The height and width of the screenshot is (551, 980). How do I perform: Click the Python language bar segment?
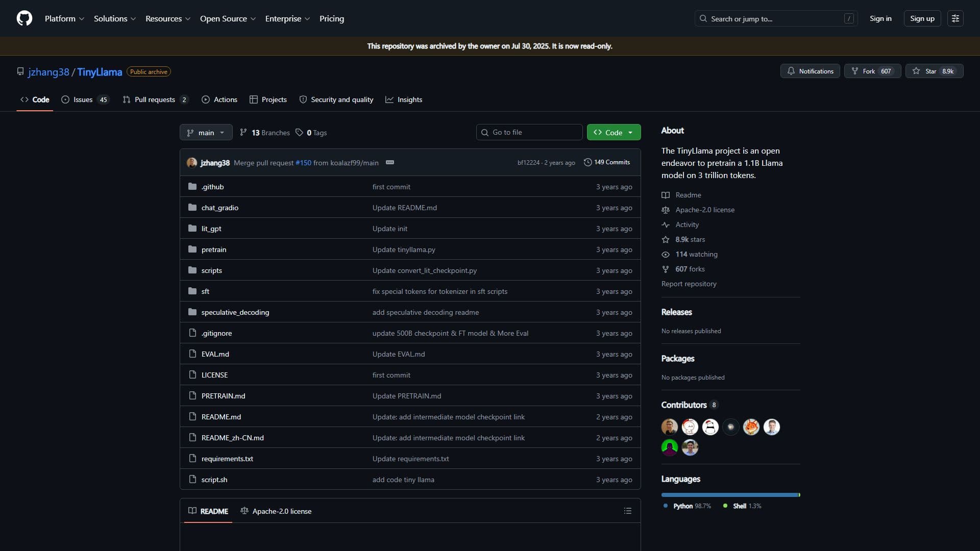click(x=729, y=495)
